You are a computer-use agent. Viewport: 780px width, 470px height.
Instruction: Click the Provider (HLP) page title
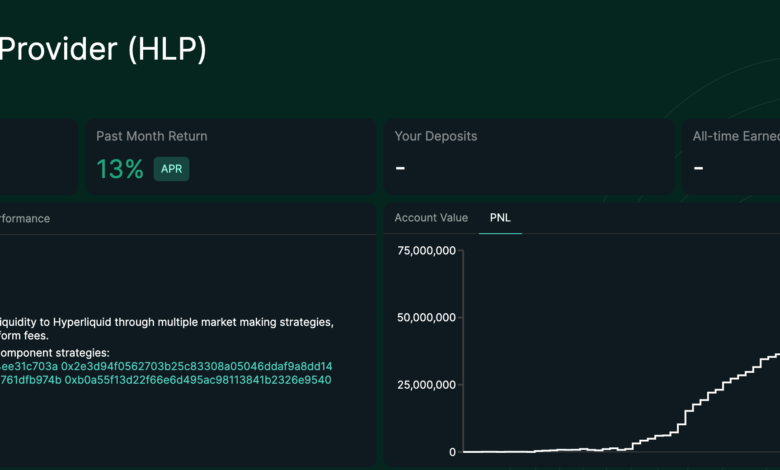[103, 49]
